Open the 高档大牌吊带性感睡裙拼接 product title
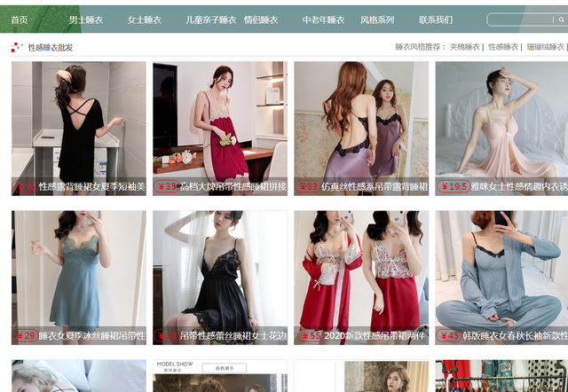Image resolution: width=568 pixels, height=392 pixels. (x=233, y=187)
